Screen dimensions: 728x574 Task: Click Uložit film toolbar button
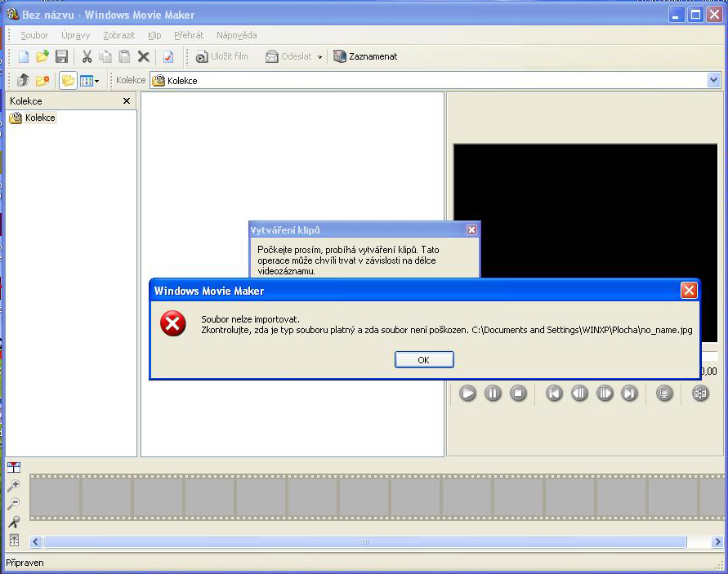pos(222,56)
